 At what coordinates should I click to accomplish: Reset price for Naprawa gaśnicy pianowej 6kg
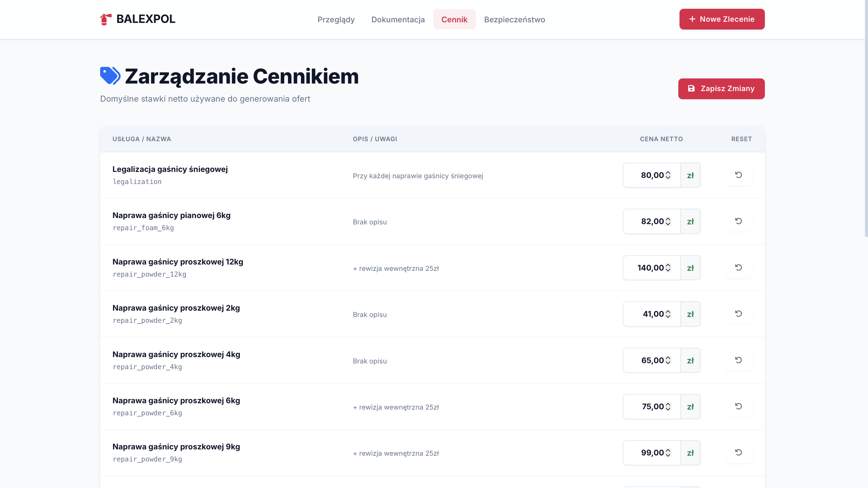pos(738,221)
